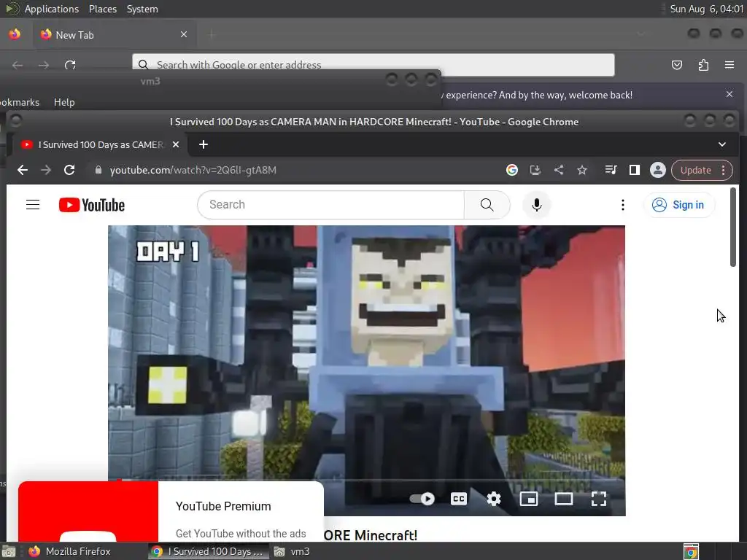The width and height of the screenshot is (747, 560).
Task: Open video player settings gear
Action: coord(494,499)
